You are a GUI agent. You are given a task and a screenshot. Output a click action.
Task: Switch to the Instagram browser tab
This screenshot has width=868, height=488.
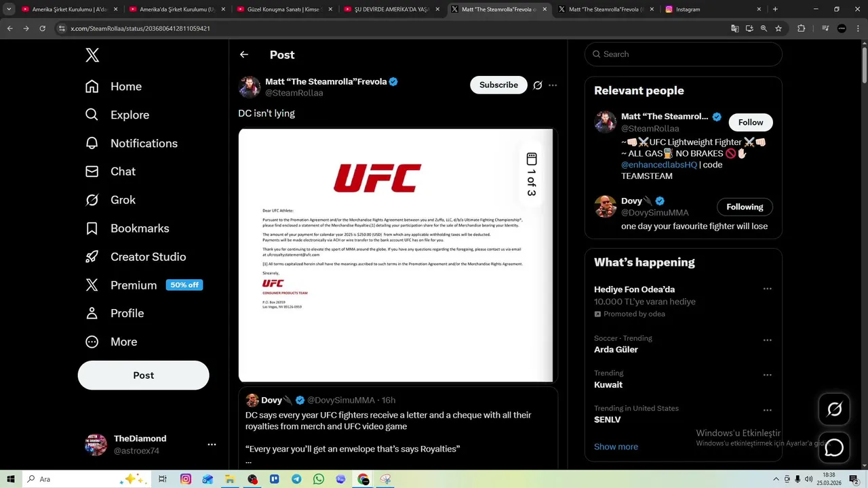pos(713,9)
